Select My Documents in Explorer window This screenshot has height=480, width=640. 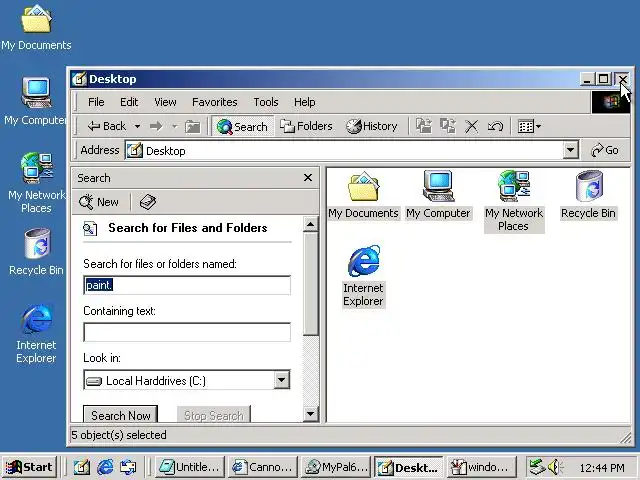363,196
